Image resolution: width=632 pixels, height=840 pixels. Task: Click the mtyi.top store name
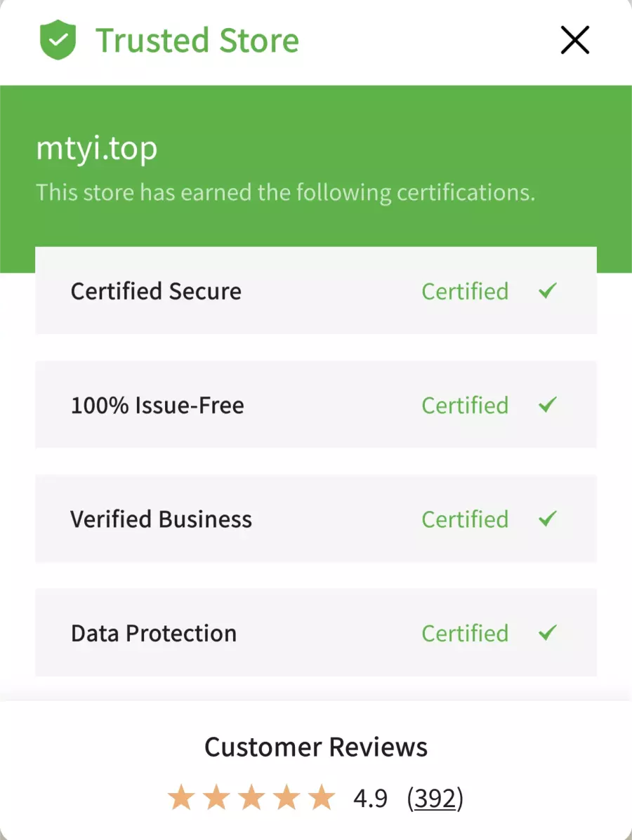pyautogui.click(x=96, y=149)
